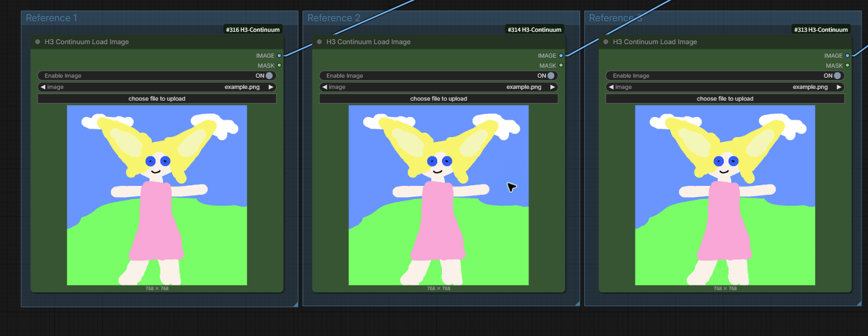
Task: Click the resize corner of Reference 1 group
Action: (295, 304)
